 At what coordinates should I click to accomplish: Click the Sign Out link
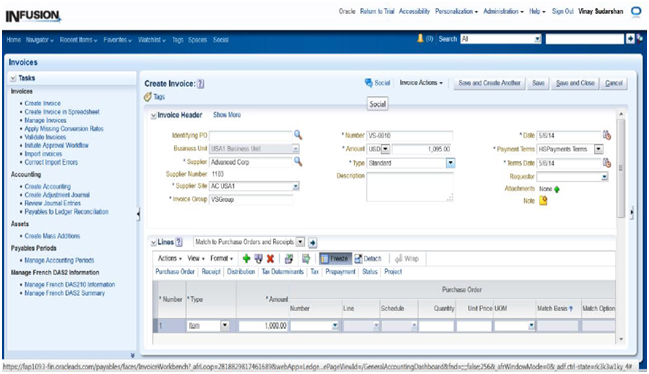click(563, 11)
